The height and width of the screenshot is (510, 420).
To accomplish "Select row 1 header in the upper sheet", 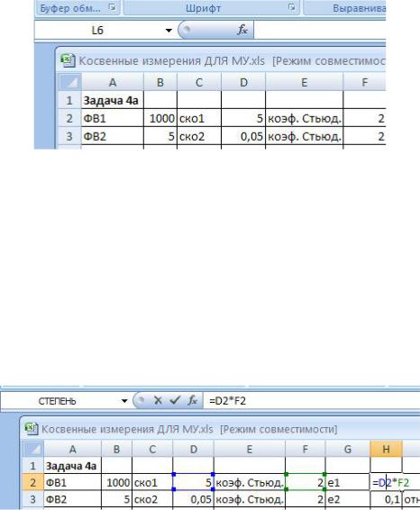I will pyautogui.click(x=69, y=100).
